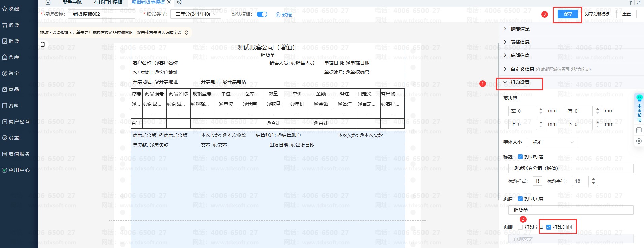The width and height of the screenshot is (644, 248).
Task: Enable the 打印页脚 checkbox
Action: click(520, 227)
